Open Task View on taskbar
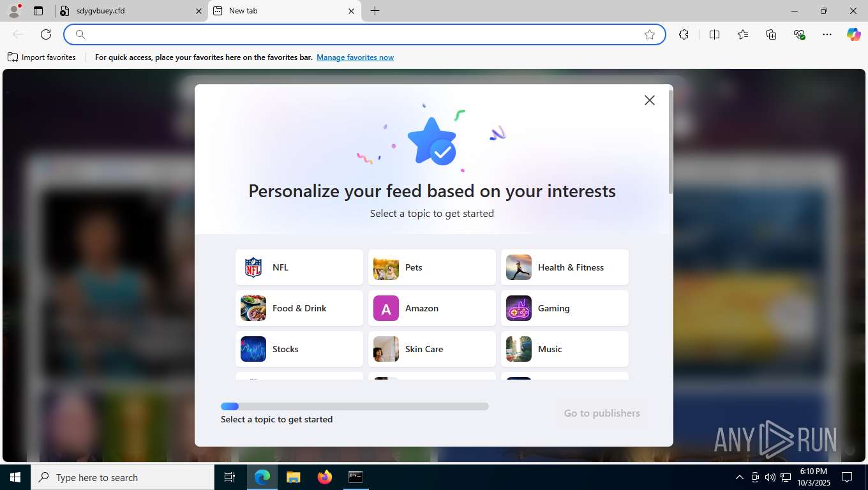Viewport: 868px width, 490px height. 230,477
